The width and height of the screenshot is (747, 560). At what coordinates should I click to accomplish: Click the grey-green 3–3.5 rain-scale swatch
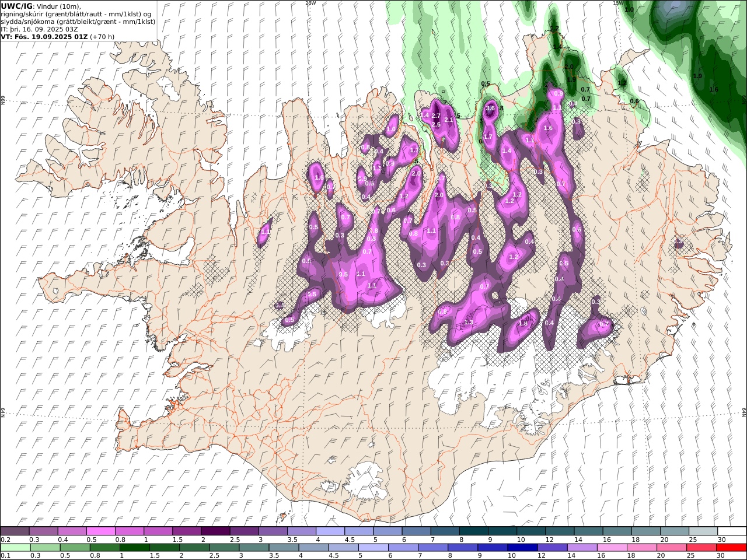click(254, 548)
